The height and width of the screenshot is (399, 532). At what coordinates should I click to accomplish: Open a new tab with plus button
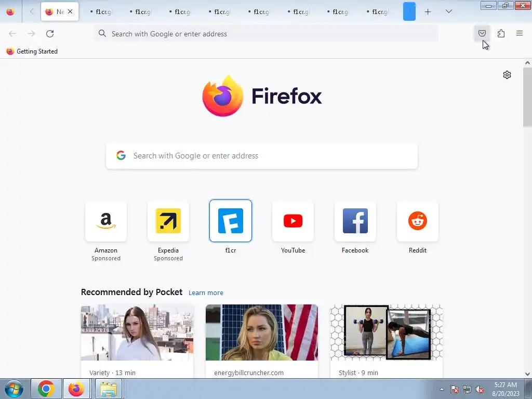click(428, 12)
